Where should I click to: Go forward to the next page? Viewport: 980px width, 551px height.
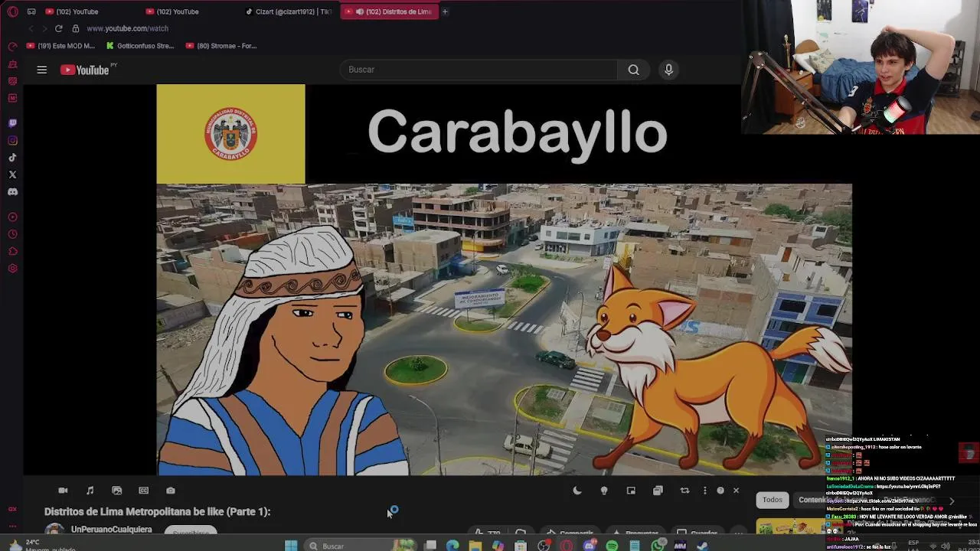click(x=44, y=28)
